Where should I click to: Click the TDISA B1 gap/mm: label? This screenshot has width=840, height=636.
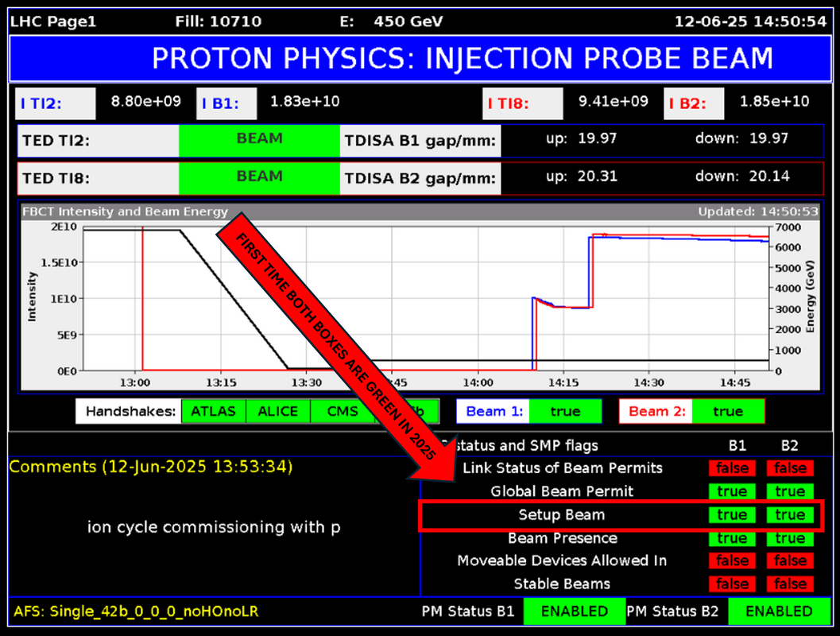pyautogui.click(x=420, y=141)
